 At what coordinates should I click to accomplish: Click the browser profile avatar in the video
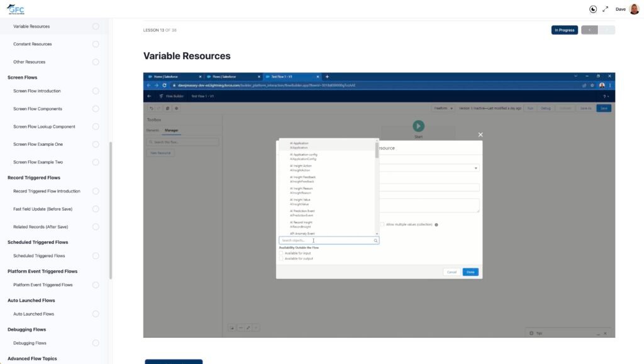[x=602, y=85]
